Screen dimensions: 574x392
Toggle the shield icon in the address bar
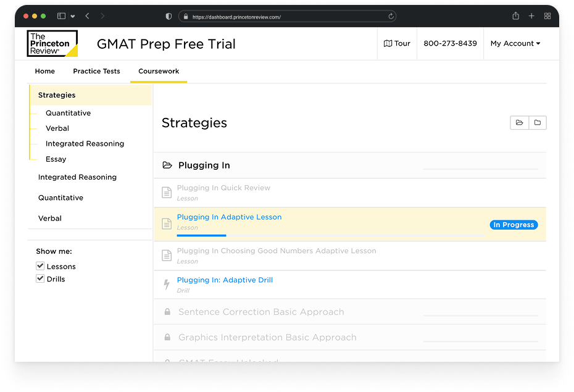168,16
